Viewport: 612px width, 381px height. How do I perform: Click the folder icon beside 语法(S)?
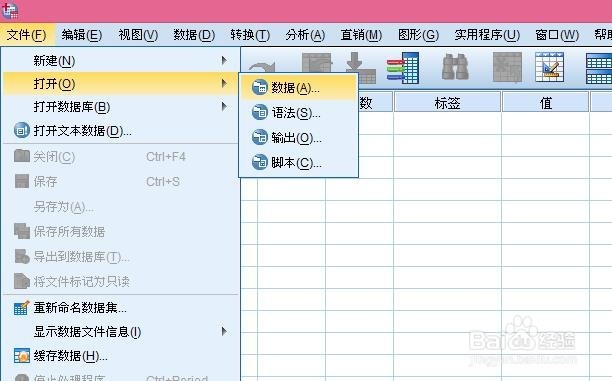point(260,113)
